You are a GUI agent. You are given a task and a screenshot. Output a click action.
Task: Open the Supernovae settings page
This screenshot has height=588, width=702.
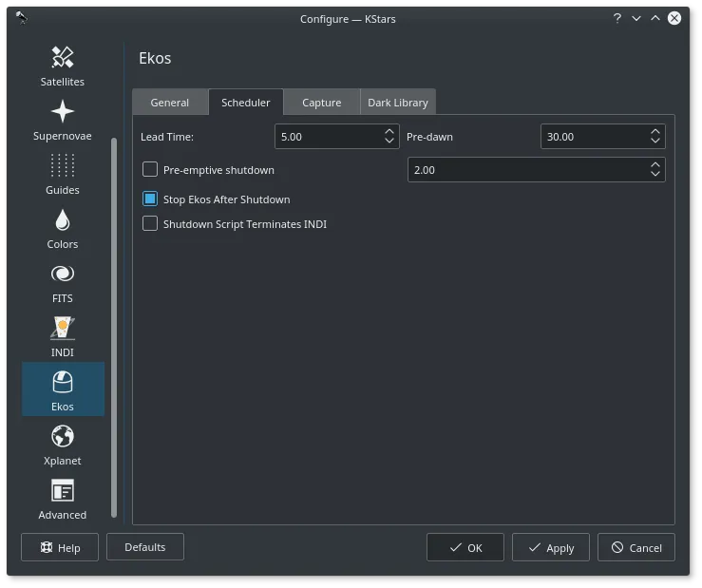pyautogui.click(x=63, y=121)
